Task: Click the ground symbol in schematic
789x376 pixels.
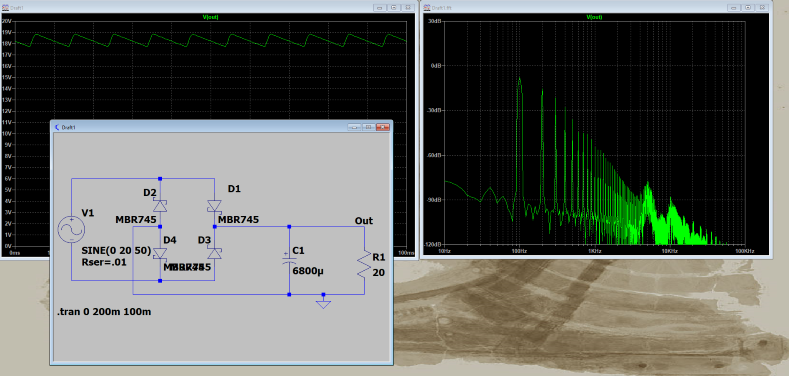Action: [324, 304]
